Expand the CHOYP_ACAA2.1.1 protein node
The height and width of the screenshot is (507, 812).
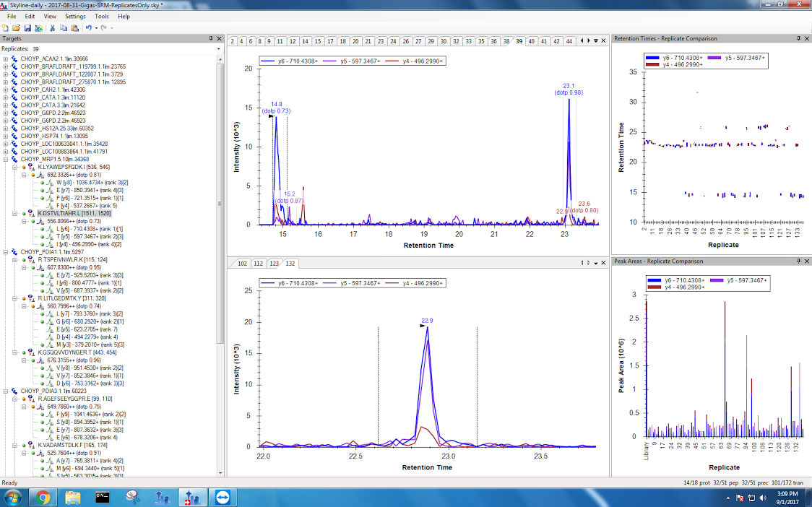pyautogui.click(x=6, y=58)
